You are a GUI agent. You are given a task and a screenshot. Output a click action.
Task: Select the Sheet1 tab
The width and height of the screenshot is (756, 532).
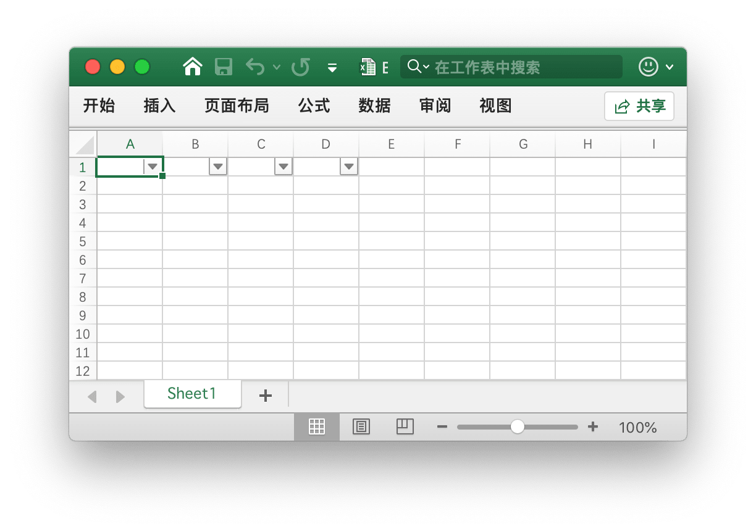pos(192,394)
